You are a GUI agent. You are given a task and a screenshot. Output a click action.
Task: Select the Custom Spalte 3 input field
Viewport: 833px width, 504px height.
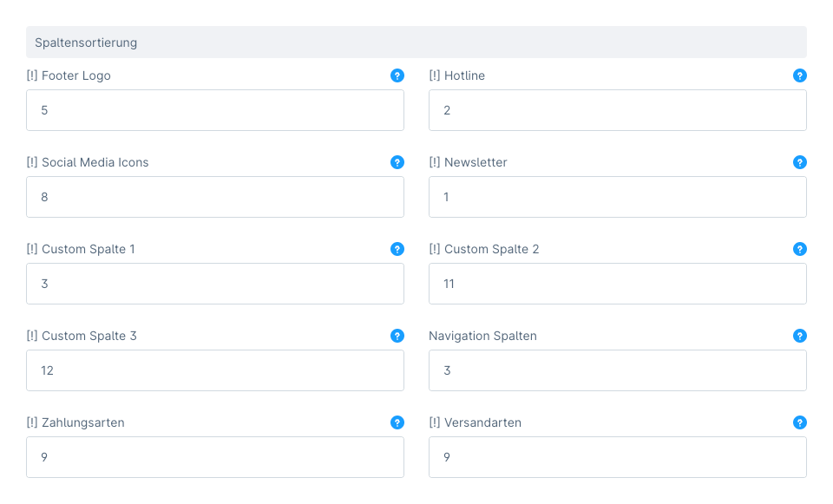pyautogui.click(x=214, y=370)
